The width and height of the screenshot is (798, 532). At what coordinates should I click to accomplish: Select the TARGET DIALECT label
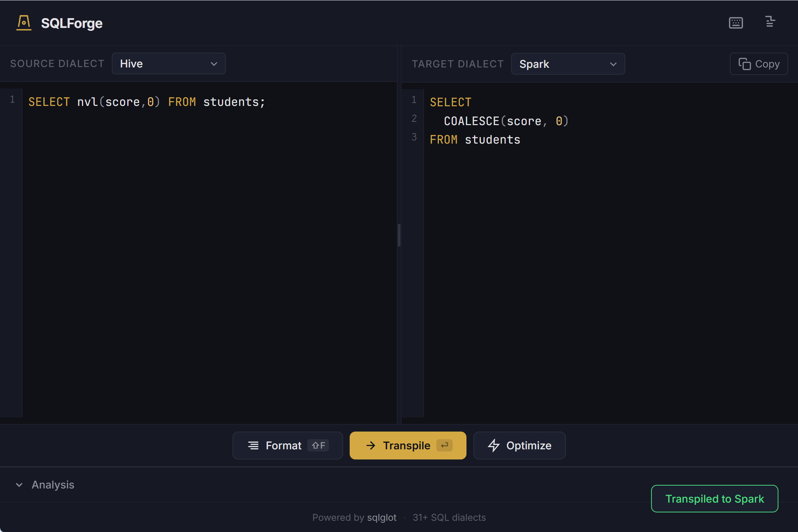[457, 64]
